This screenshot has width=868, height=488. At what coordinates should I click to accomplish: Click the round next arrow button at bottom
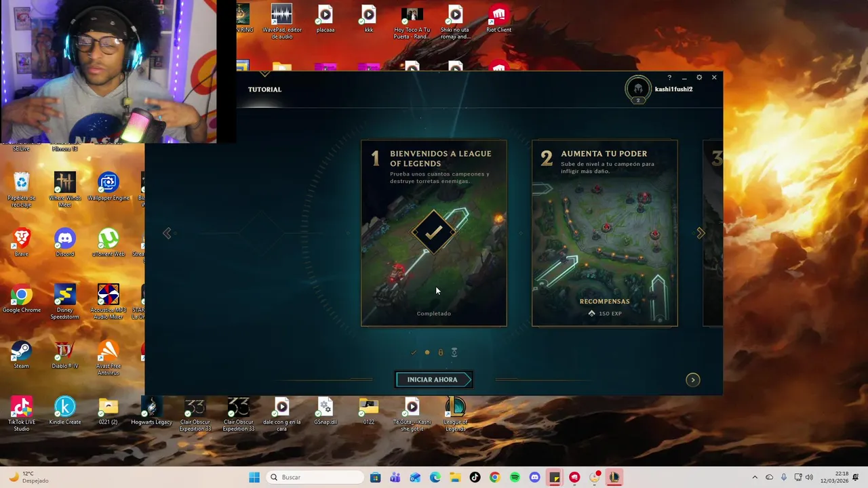click(x=692, y=380)
